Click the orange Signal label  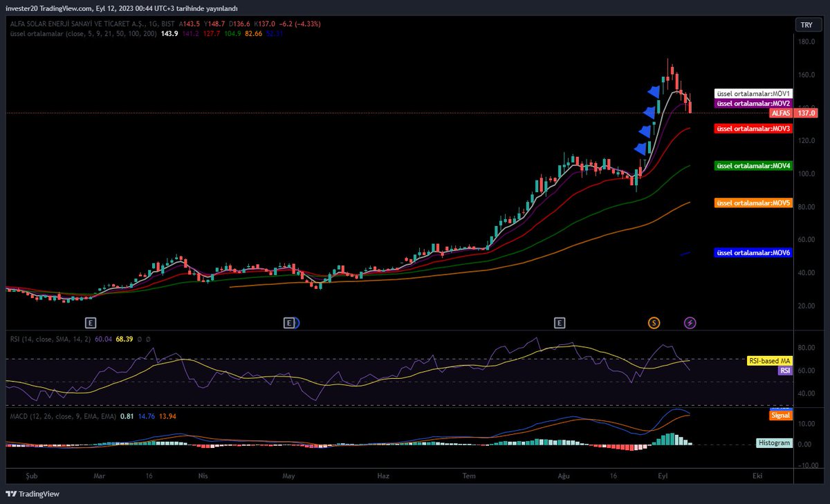780,416
